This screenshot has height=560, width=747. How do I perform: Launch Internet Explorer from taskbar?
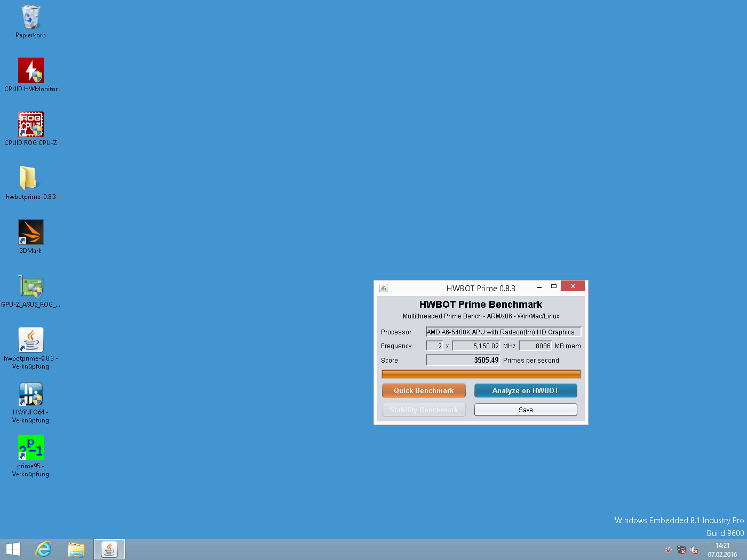tap(43, 549)
